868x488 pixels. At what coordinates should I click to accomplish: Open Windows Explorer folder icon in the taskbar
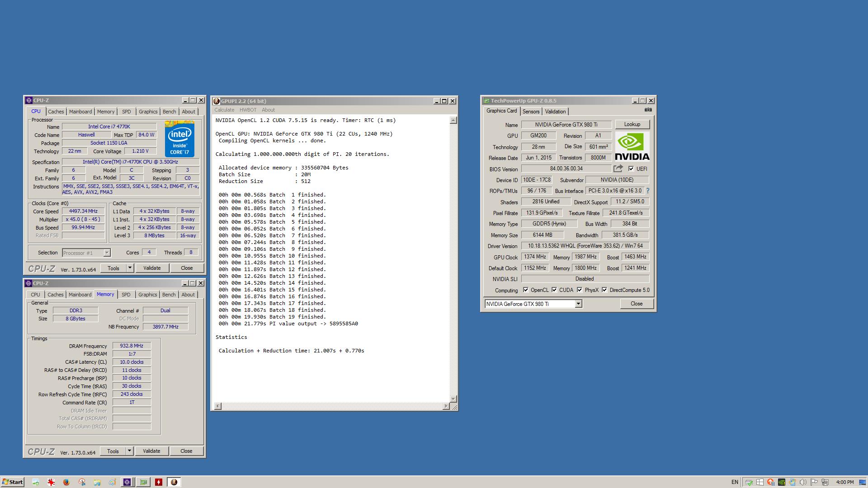[x=97, y=482]
